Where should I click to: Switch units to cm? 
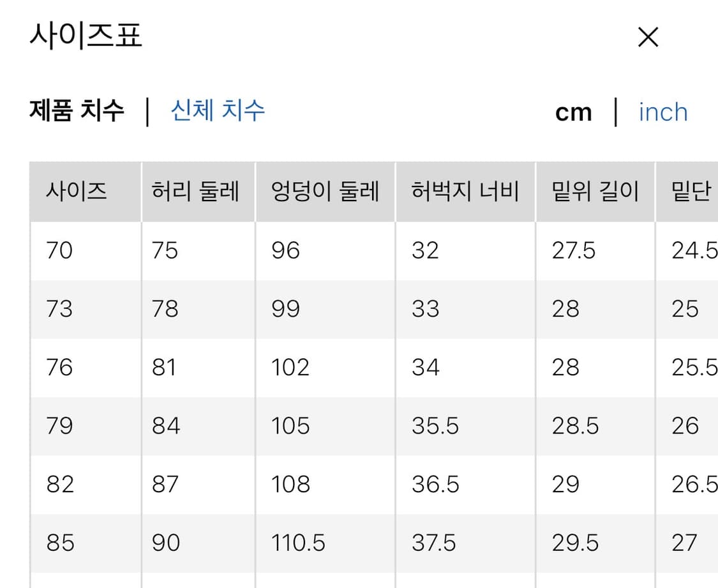(573, 111)
